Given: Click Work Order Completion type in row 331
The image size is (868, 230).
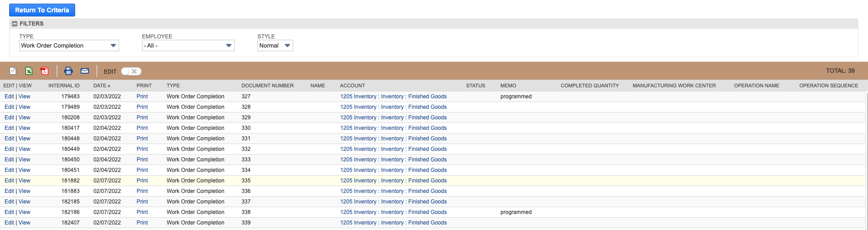Looking at the screenshot, I should [196, 139].
